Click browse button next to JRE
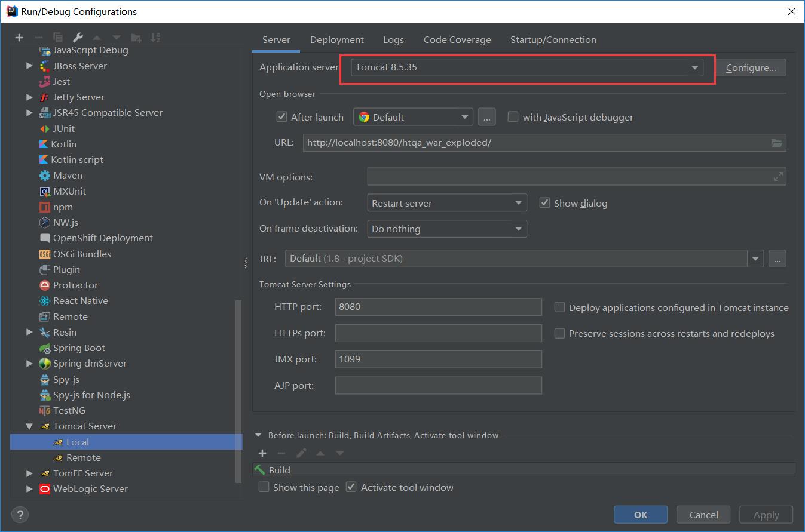This screenshot has height=532, width=805. click(x=777, y=259)
